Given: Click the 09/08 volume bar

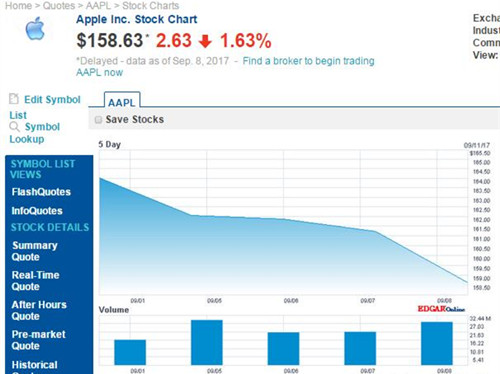Looking at the screenshot, I should [x=437, y=343].
